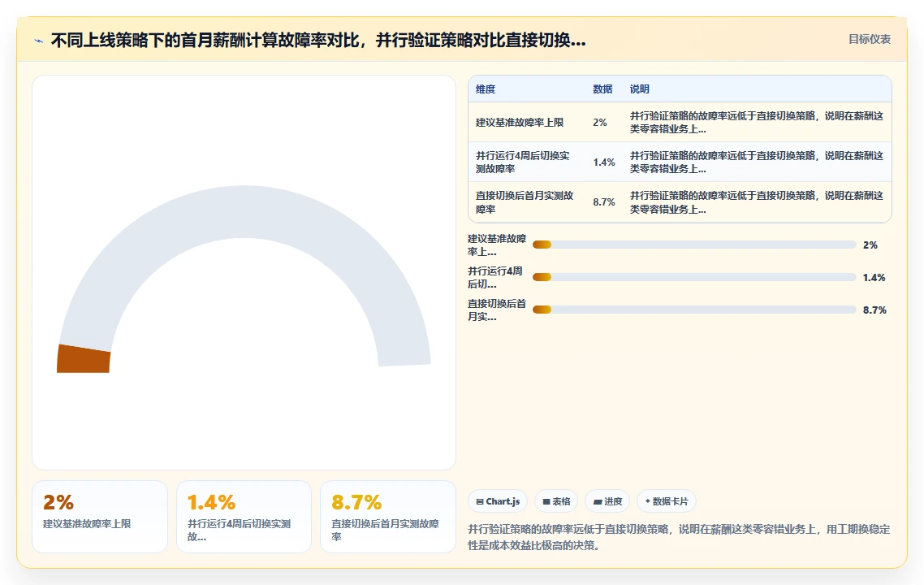
Task: Click table cell 建议基准故障率上限
Action: pyautogui.click(x=520, y=123)
